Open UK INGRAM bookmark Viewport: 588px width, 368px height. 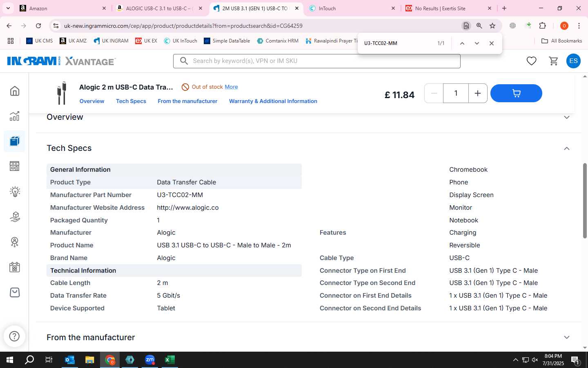click(x=111, y=41)
